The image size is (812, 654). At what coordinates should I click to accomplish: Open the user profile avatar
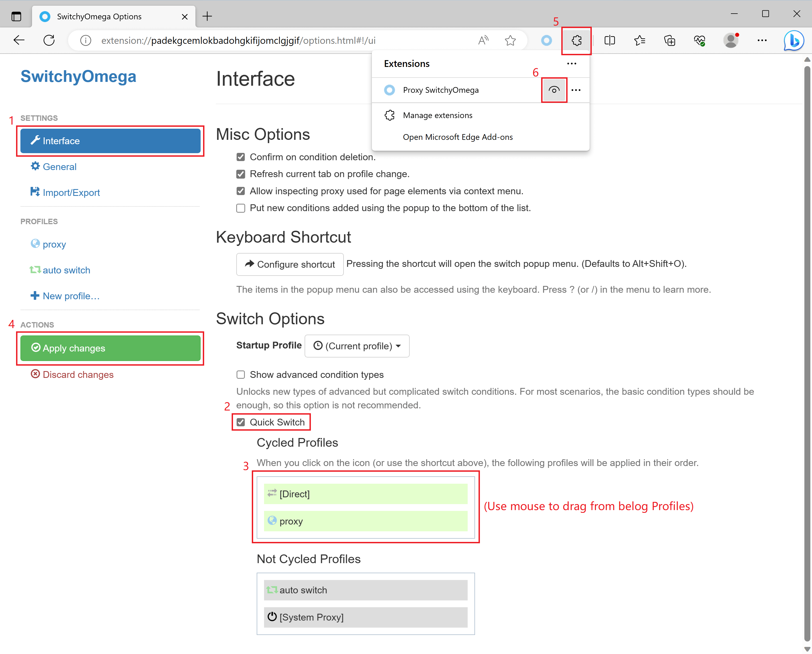coord(731,40)
